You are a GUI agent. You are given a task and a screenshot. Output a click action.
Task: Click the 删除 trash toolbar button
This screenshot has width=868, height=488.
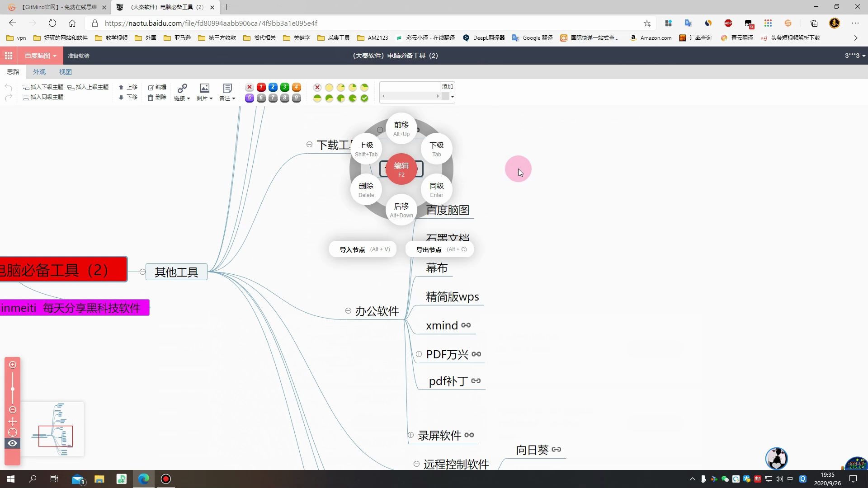tap(157, 97)
